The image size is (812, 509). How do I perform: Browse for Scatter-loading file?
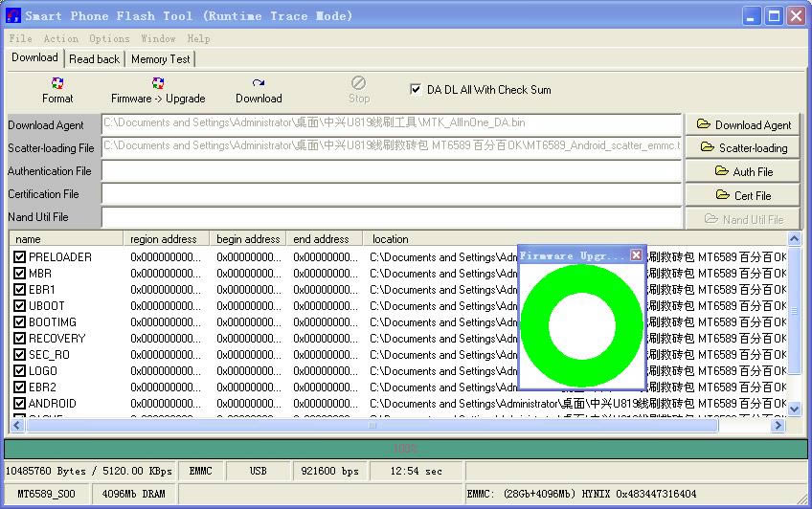[x=743, y=148]
